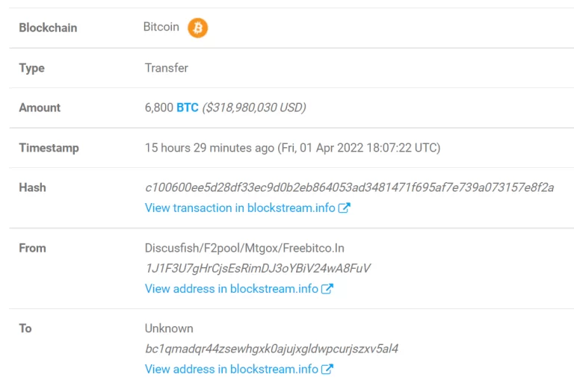Click the Transfer type value
This screenshot has height=392, width=574.
pyautogui.click(x=167, y=68)
